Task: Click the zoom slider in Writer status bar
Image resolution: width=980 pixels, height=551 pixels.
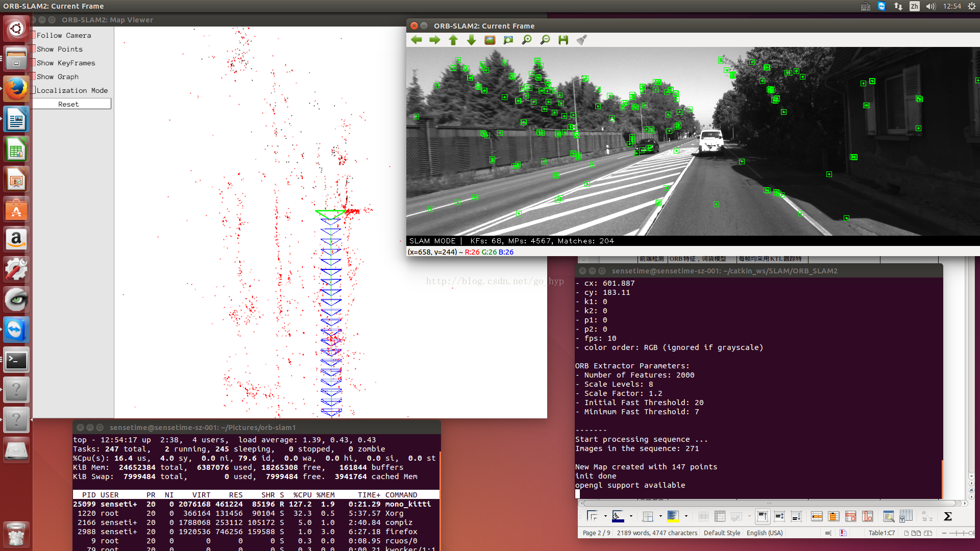Action: (x=961, y=533)
